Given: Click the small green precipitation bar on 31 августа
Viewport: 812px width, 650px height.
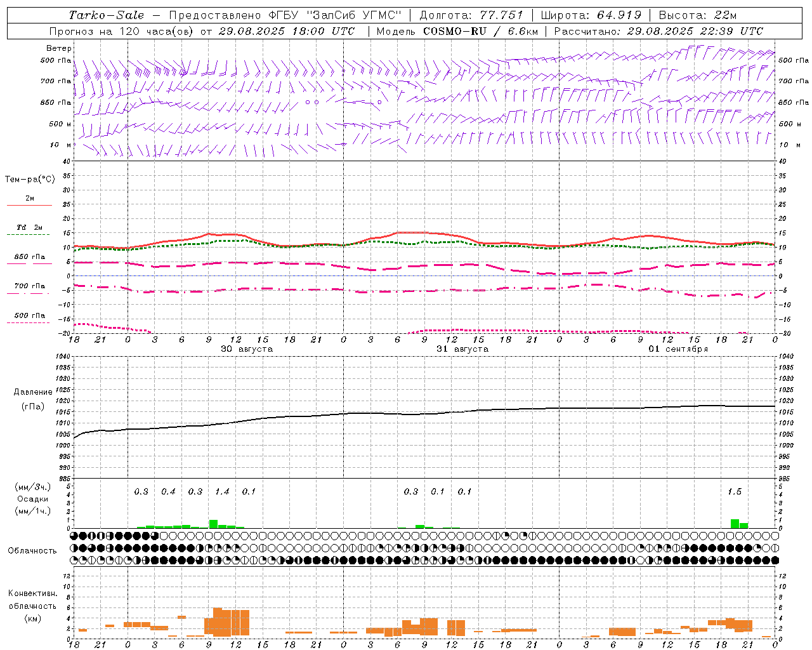Looking at the screenshot, I should [420, 526].
